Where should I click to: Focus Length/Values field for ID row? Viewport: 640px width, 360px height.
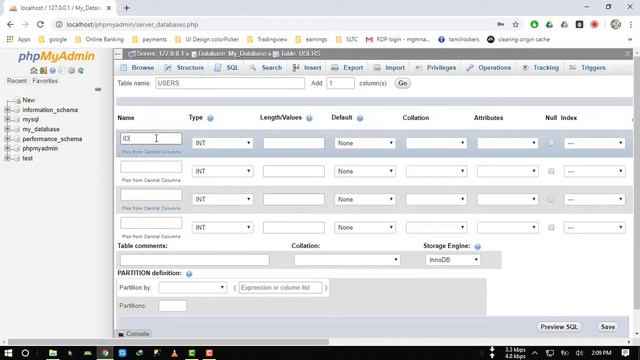294,143
